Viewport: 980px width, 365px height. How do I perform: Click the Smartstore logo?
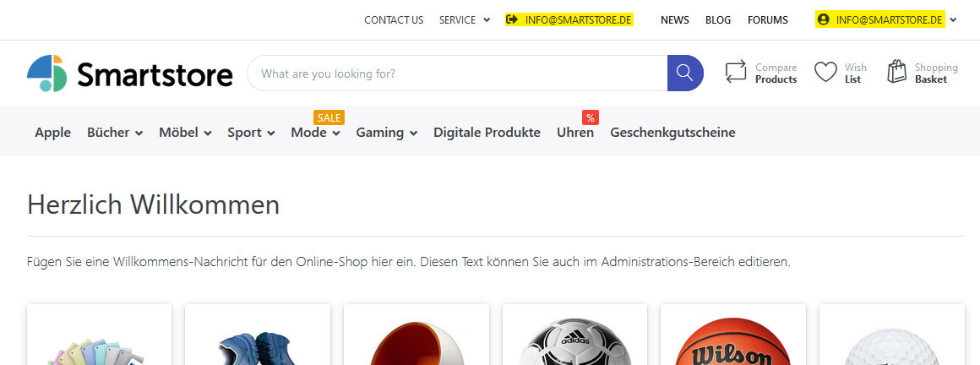click(x=129, y=74)
